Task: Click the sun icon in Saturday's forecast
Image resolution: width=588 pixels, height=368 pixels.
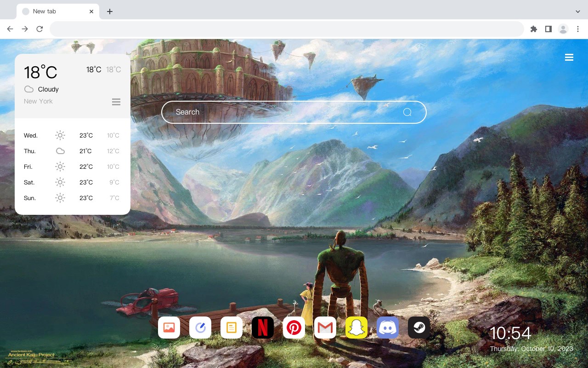Action: [x=60, y=182]
